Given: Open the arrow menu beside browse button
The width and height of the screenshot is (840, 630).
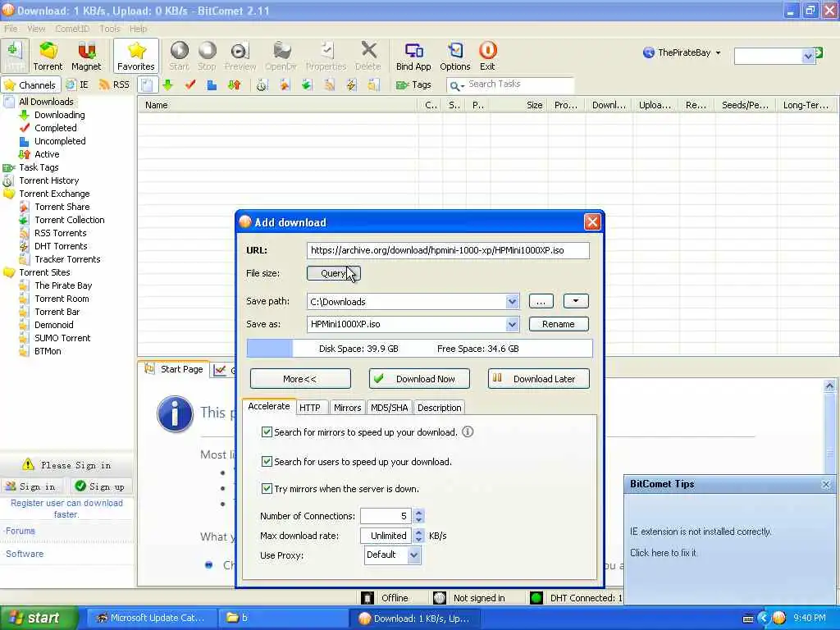Looking at the screenshot, I should 576,301.
